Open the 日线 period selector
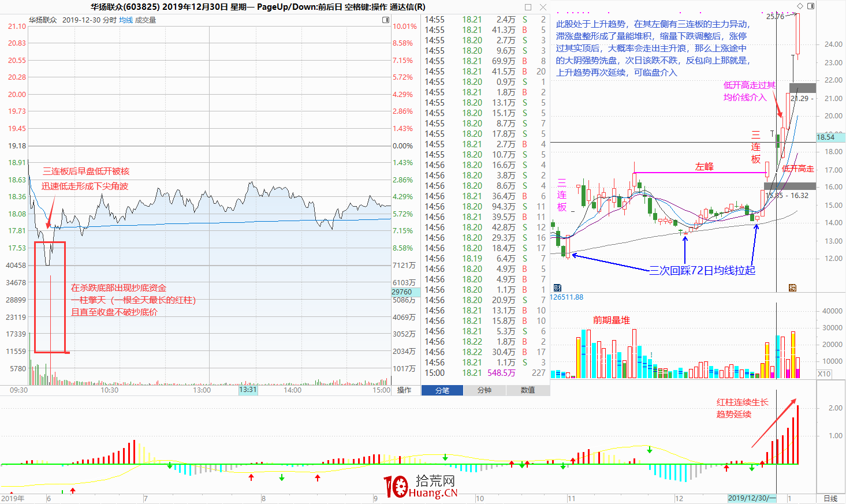The image size is (846, 504). click(830, 498)
